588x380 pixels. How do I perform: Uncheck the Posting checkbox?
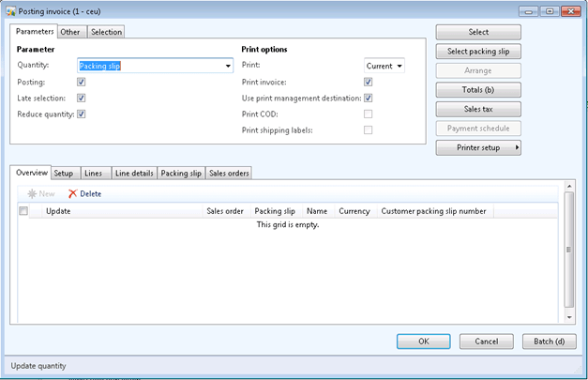(82, 82)
